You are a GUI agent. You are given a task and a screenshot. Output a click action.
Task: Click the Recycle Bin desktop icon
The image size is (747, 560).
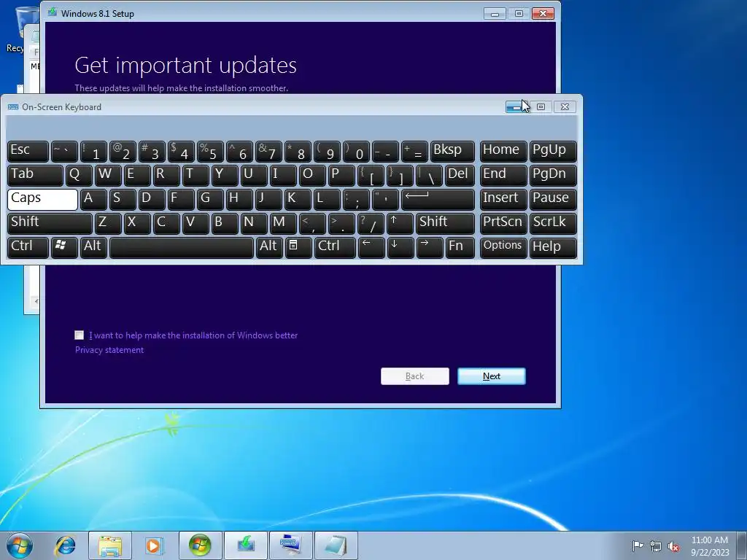(x=21, y=28)
